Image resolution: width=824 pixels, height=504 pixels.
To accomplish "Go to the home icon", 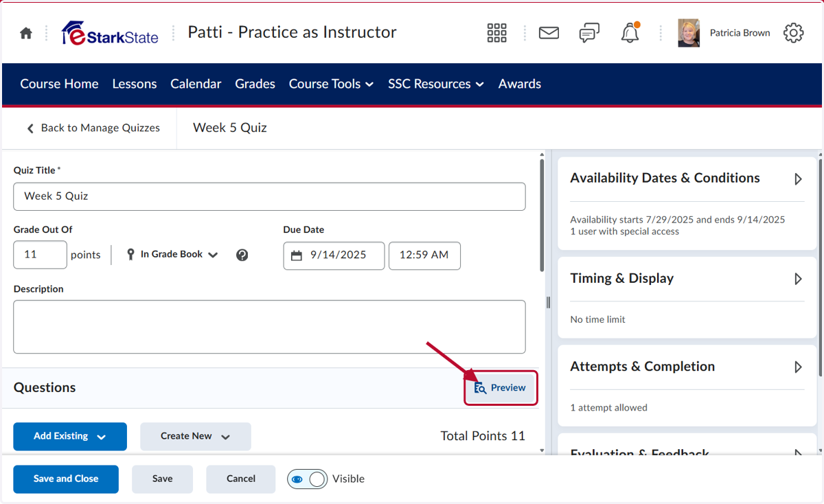I will pos(26,33).
